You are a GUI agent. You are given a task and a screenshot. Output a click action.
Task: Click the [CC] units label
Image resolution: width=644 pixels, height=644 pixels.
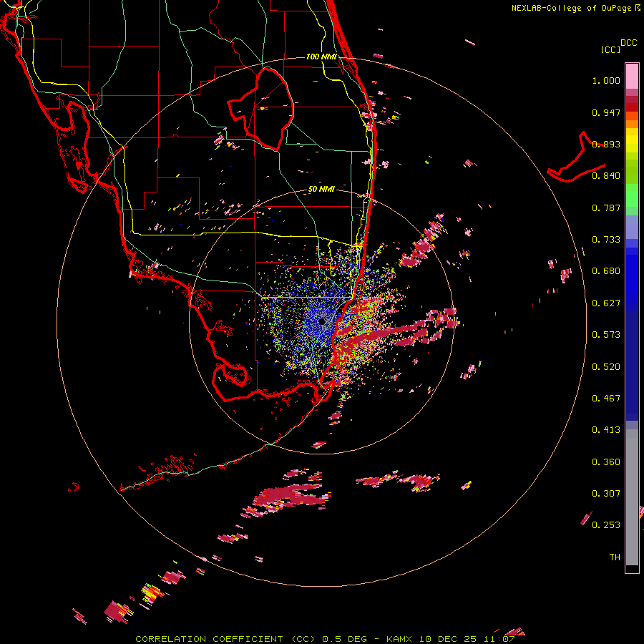(610, 49)
